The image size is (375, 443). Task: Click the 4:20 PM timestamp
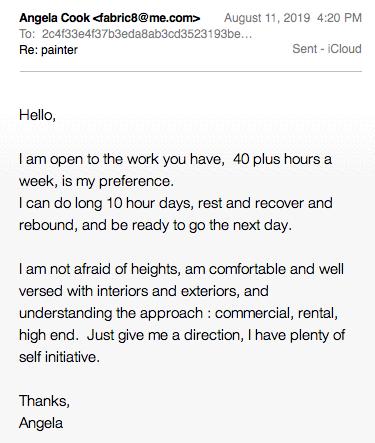click(339, 18)
